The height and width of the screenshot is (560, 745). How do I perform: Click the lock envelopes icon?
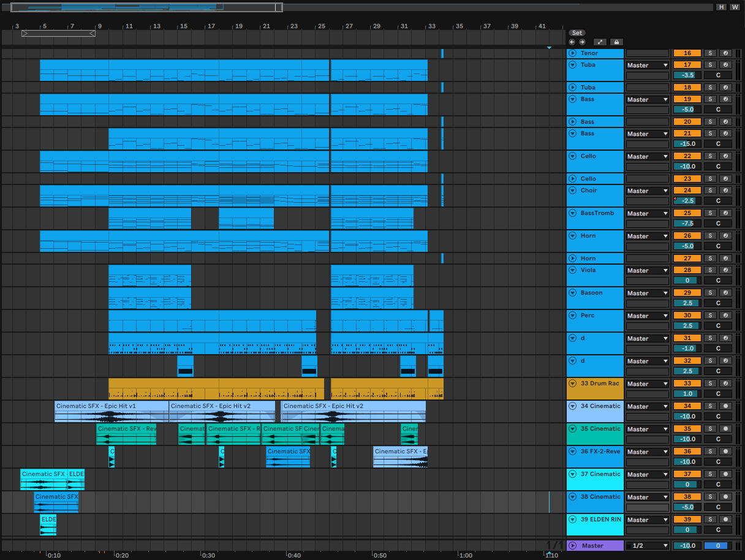pos(616,42)
